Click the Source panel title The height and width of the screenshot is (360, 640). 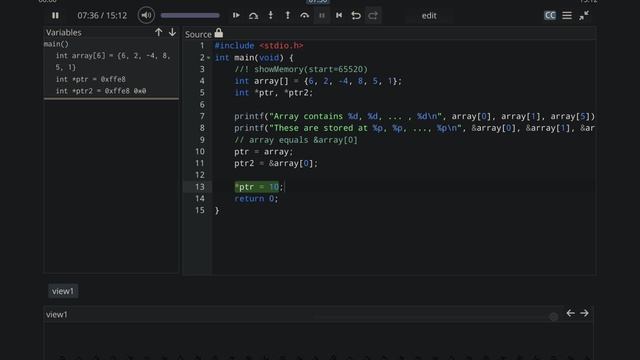[198, 34]
